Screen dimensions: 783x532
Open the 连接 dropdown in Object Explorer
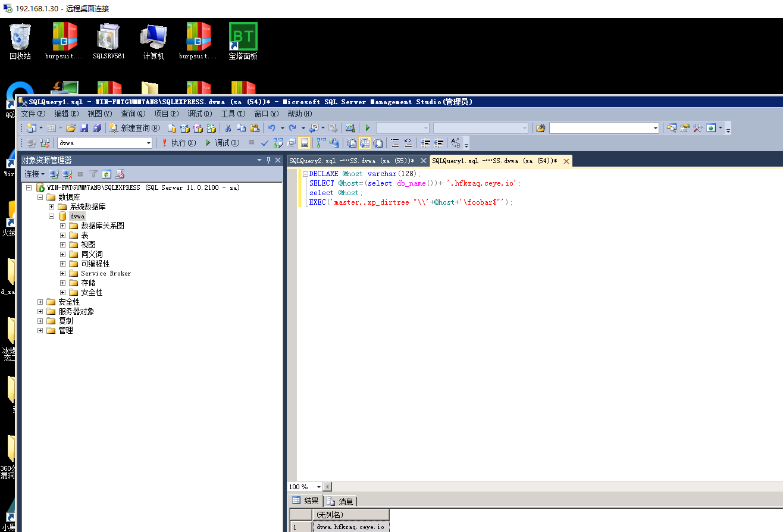tap(34, 174)
